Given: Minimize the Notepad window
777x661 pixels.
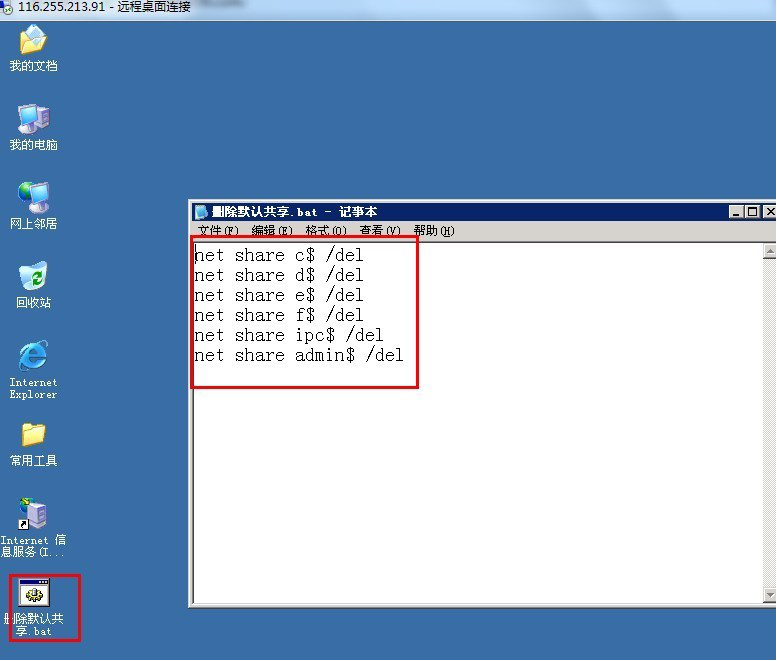Looking at the screenshot, I should (737, 212).
